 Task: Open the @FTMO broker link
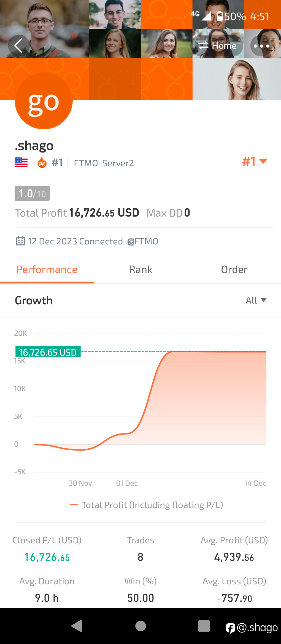tap(143, 241)
